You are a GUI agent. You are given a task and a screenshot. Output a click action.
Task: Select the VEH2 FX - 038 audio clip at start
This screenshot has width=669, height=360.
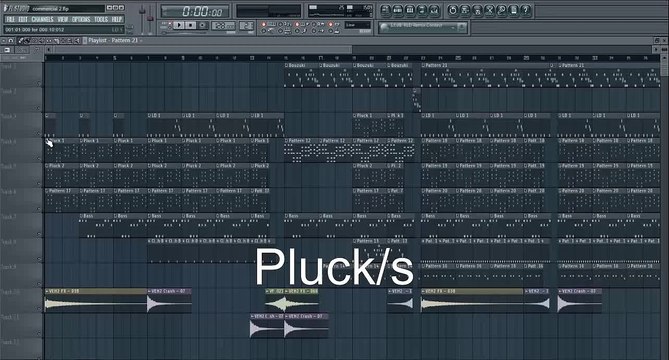(96, 301)
